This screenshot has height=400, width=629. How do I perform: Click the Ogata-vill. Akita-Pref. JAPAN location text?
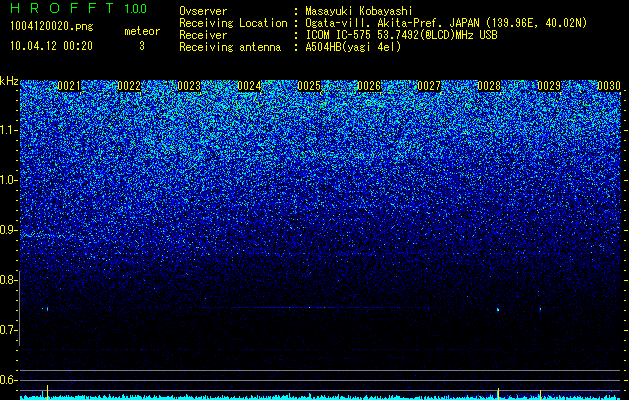446,23
